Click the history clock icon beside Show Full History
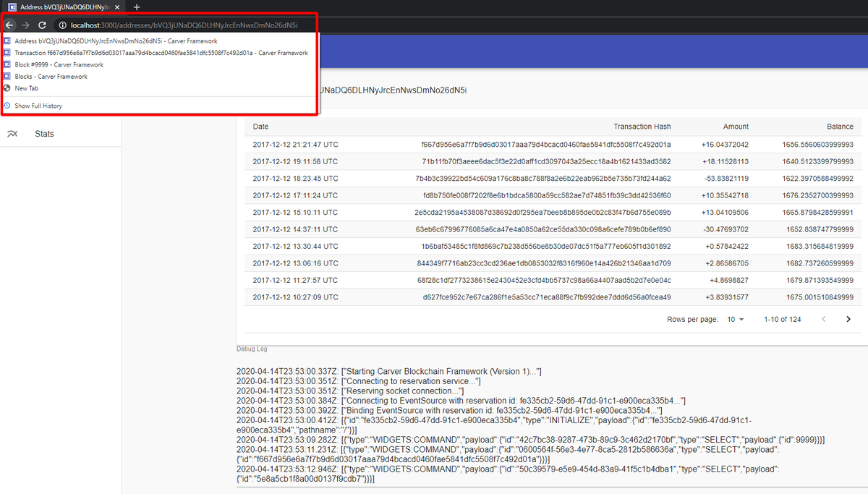The height and width of the screenshot is (494, 868). (x=8, y=106)
